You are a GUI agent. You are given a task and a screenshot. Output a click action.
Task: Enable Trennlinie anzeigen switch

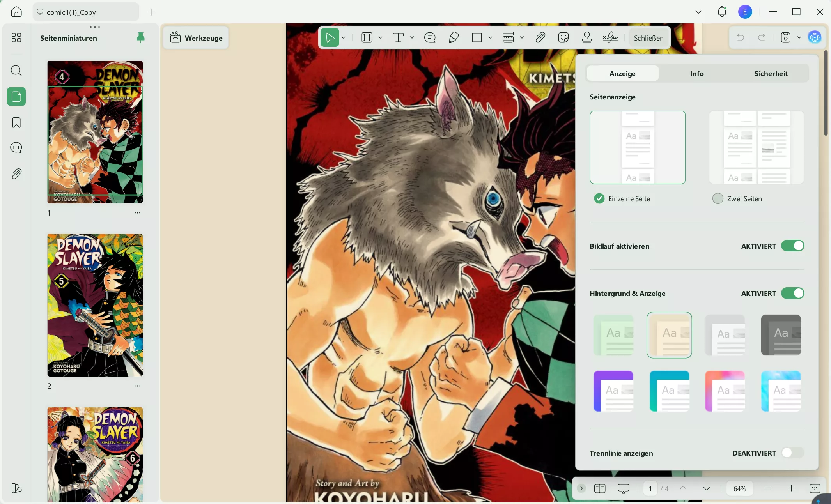793,453
